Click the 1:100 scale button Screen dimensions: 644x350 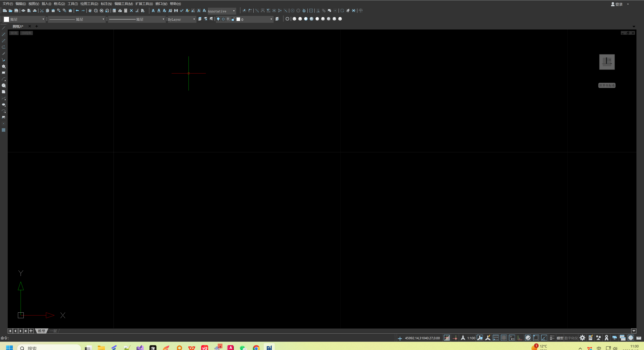(x=471, y=338)
